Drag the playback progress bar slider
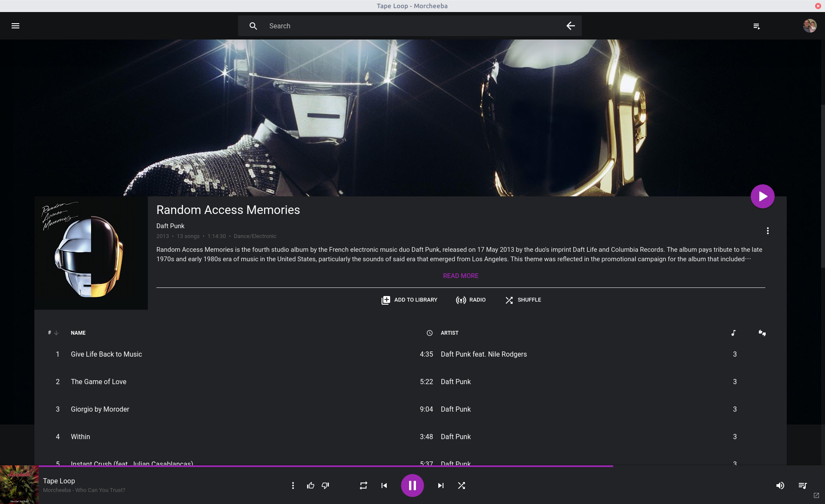The width and height of the screenshot is (825, 504). point(612,466)
